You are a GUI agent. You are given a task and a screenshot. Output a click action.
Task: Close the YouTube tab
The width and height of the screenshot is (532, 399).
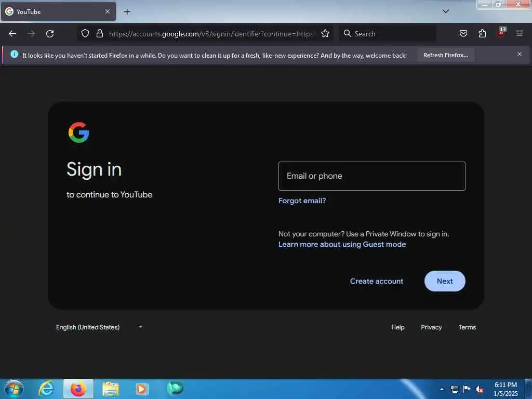pyautogui.click(x=107, y=11)
